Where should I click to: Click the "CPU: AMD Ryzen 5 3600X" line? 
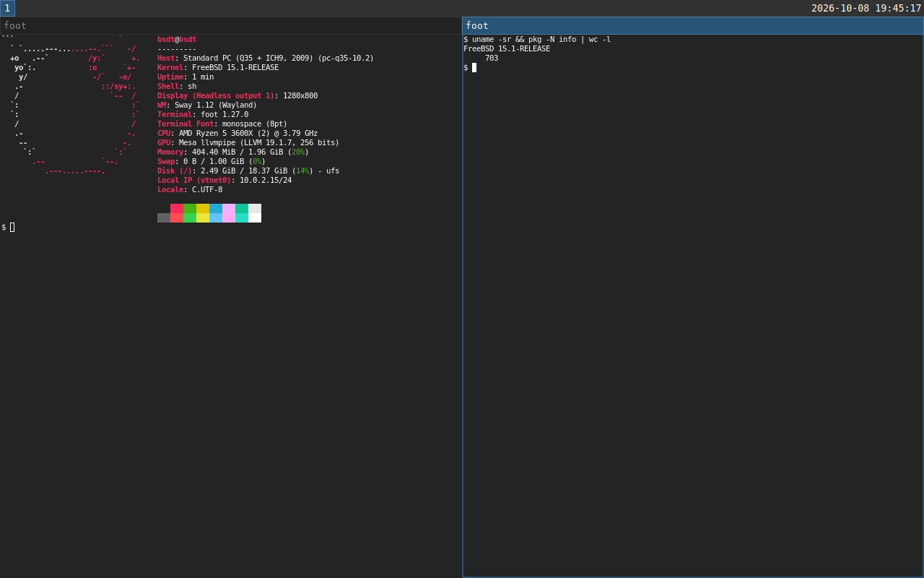[237, 134]
